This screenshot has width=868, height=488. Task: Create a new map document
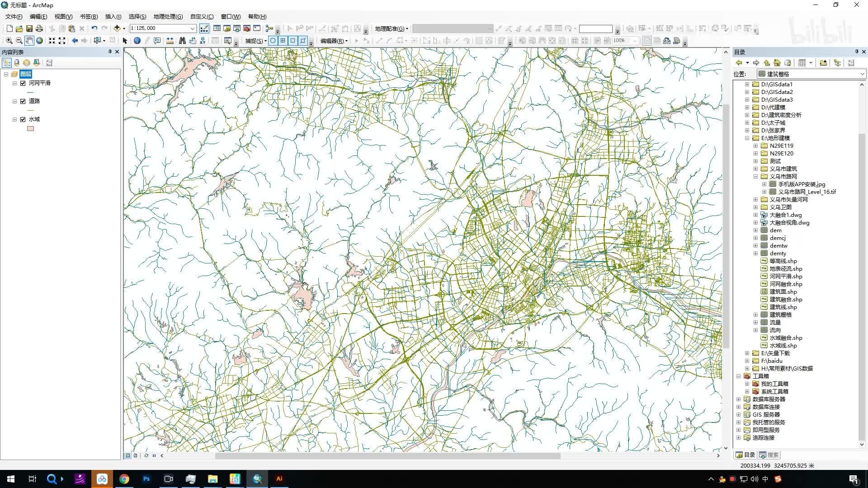9,28
